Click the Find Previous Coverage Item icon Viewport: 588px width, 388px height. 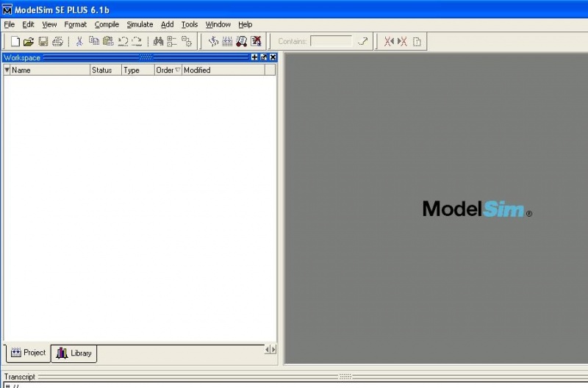[x=389, y=42]
